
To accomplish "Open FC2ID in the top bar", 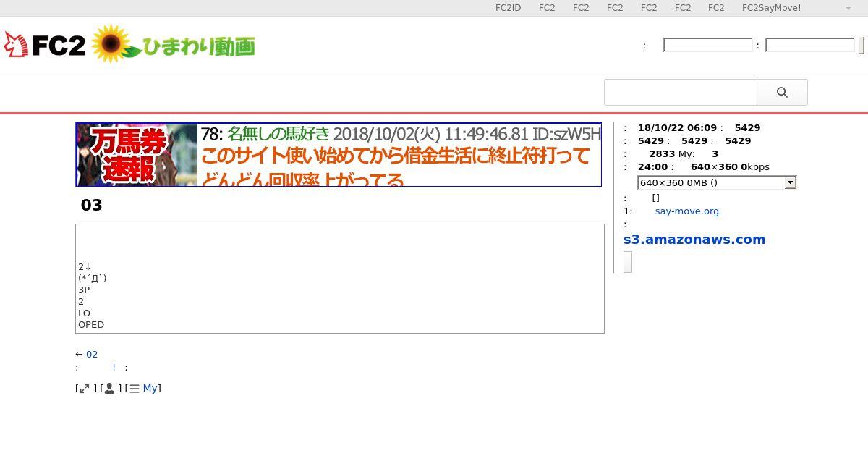I will 508,8.
